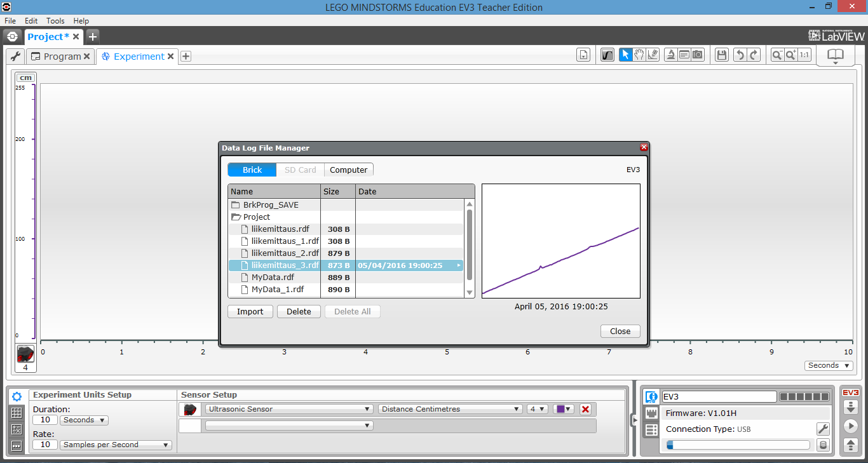Open the content editor book panel
Screen dimensions: 868x463
tap(835, 56)
